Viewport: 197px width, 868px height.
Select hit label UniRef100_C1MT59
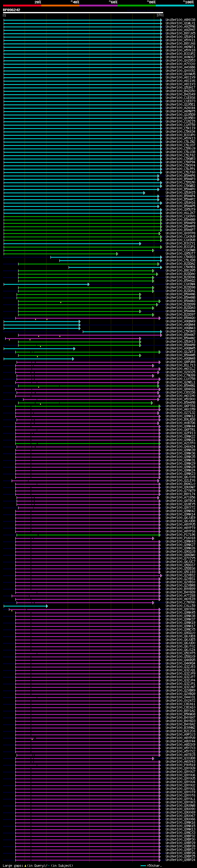(x=180, y=125)
